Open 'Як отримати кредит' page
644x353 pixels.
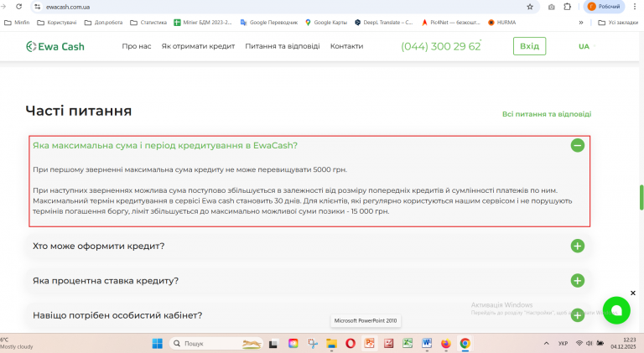[198, 46]
